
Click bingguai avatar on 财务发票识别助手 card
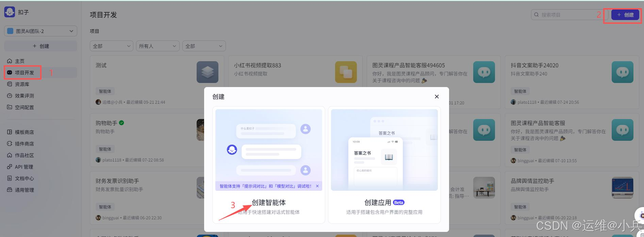pos(98,218)
